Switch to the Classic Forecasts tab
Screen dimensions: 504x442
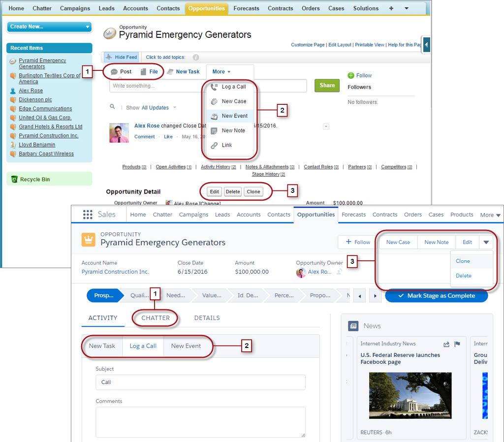[246, 8]
